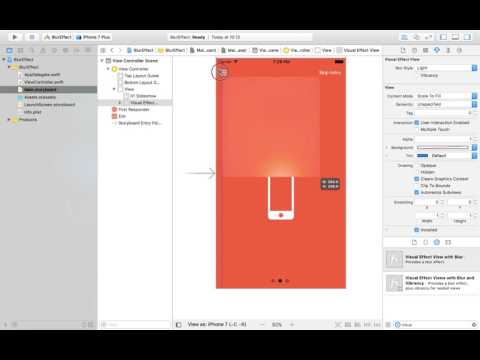Open the Media library
Image resolution: width=480 pixels, height=360 pixels.
pos(448,242)
